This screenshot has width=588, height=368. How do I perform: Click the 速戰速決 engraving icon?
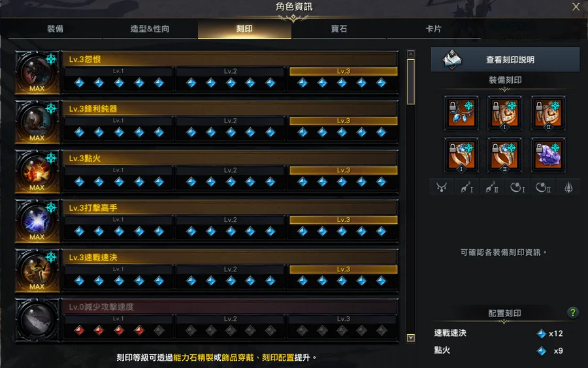37,271
